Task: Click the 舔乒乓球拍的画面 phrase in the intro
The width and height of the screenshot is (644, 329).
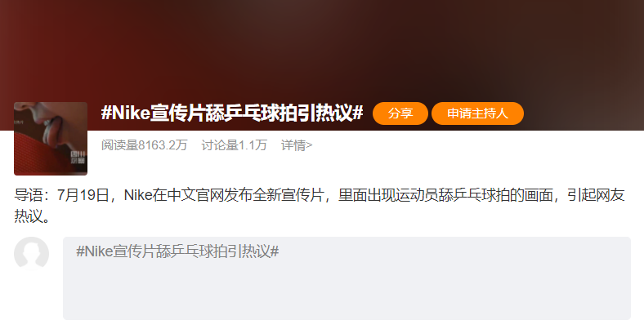Action: coord(495,195)
